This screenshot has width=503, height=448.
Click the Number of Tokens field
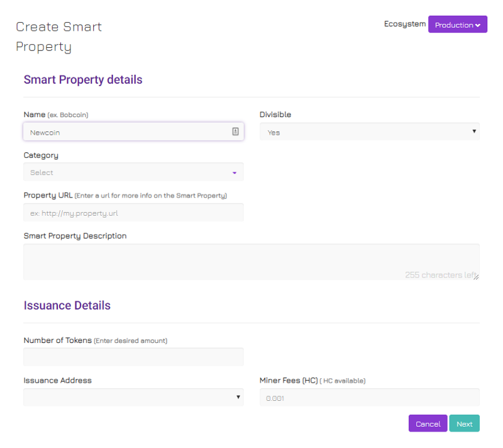[x=133, y=357]
